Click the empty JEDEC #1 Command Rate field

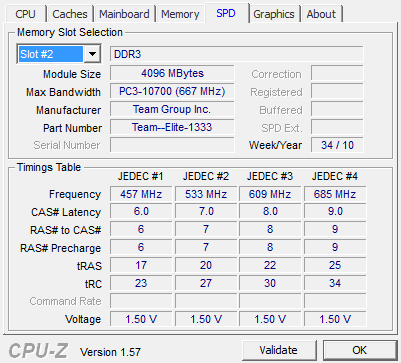(141, 301)
